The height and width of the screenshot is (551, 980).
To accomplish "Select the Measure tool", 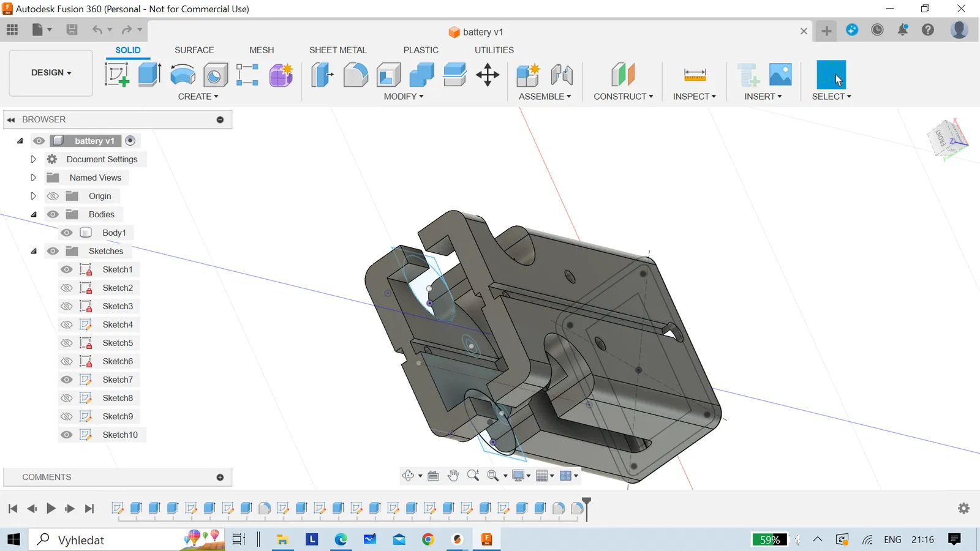I will coord(695,75).
